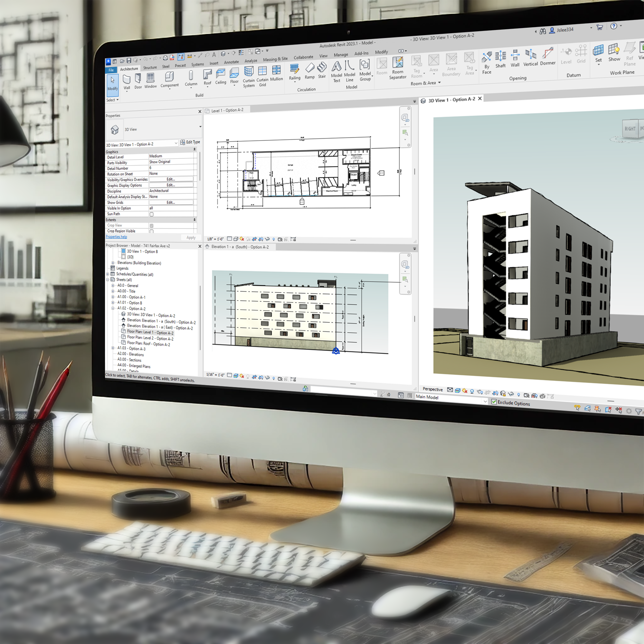Expand the A1.03 - Option A-3 sheet
This screenshot has height=644, width=644.
[113, 348]
